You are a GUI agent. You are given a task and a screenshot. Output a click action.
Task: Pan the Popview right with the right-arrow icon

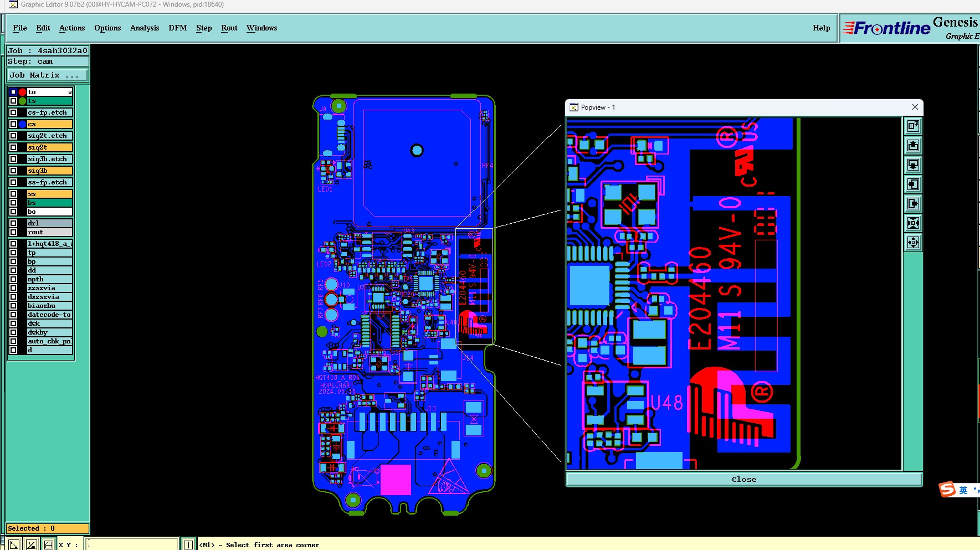pyautogui.click(x=913, y=204)
